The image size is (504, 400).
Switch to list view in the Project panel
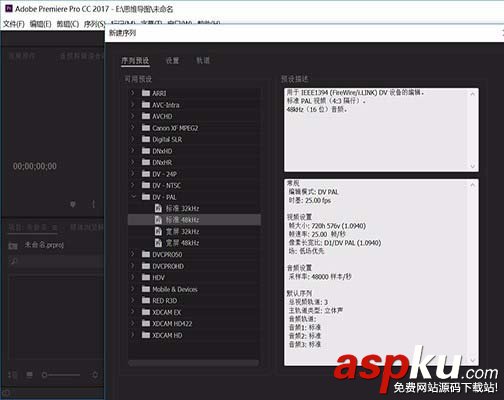pyautogui.click(x=13, y=375)
